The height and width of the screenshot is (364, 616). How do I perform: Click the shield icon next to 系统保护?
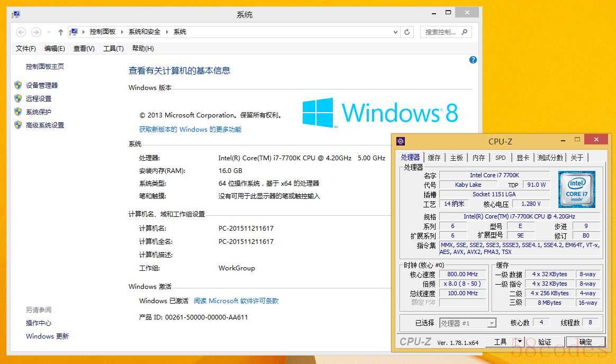pos(17,112)
